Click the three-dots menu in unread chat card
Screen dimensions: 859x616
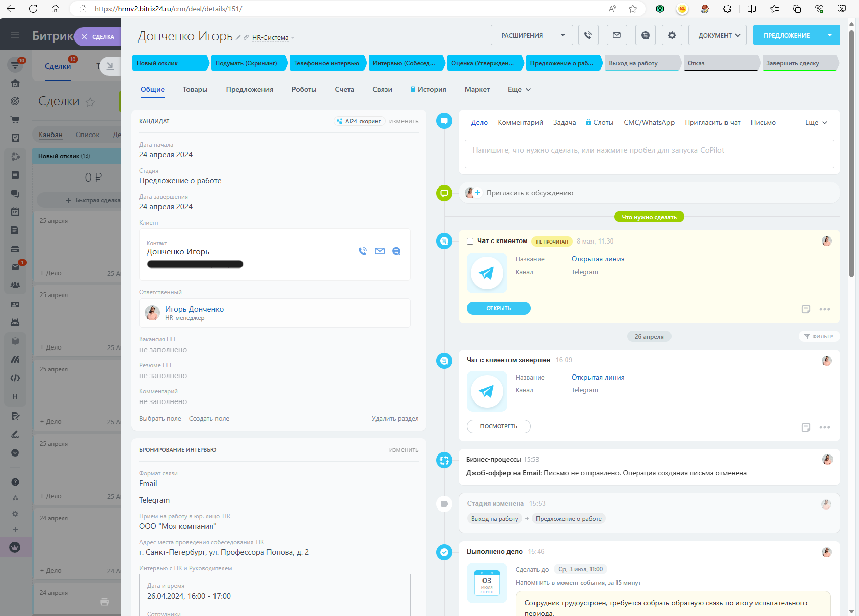click(824, 309)
